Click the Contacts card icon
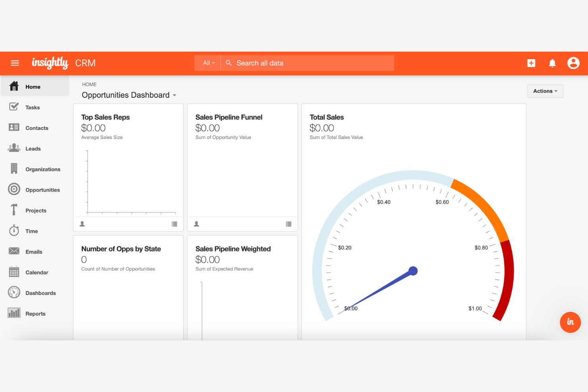This screenshot has height=392, width=588. click(14, 127)
